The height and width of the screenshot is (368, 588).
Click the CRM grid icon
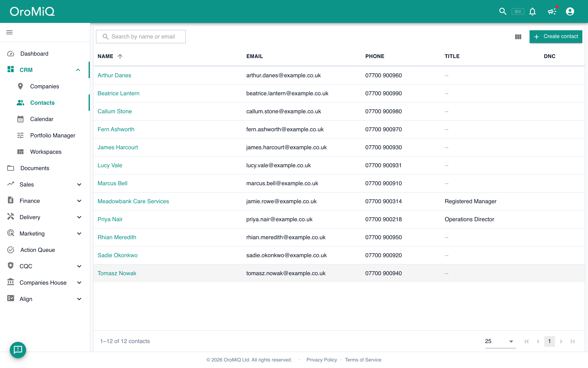click(x=11, y=69)
